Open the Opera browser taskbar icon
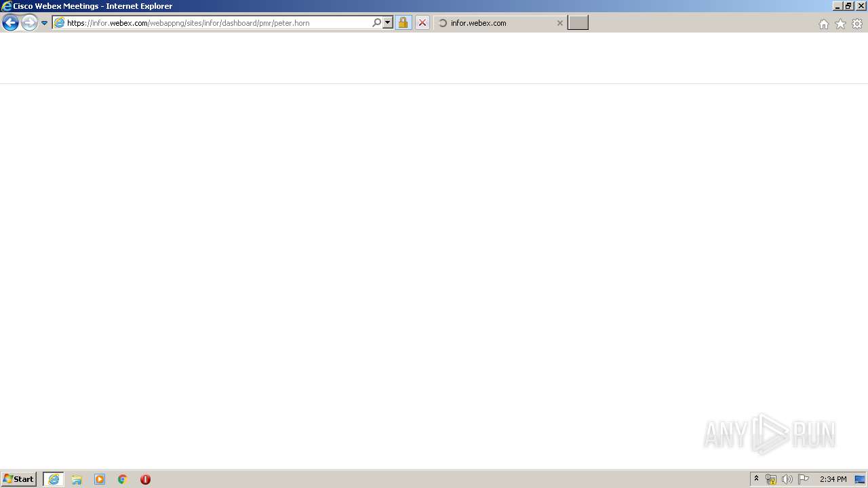The height and width of the screenshot is (488, 868). [145, 479]
